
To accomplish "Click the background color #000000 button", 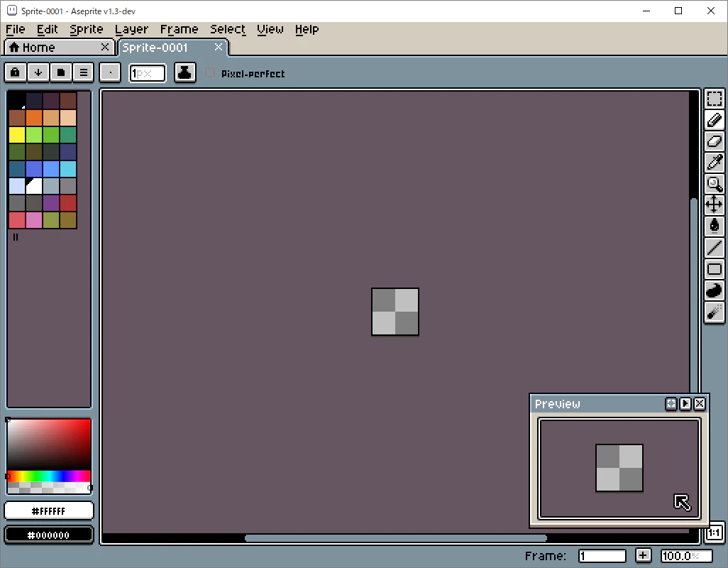I will tap(49, 535).
